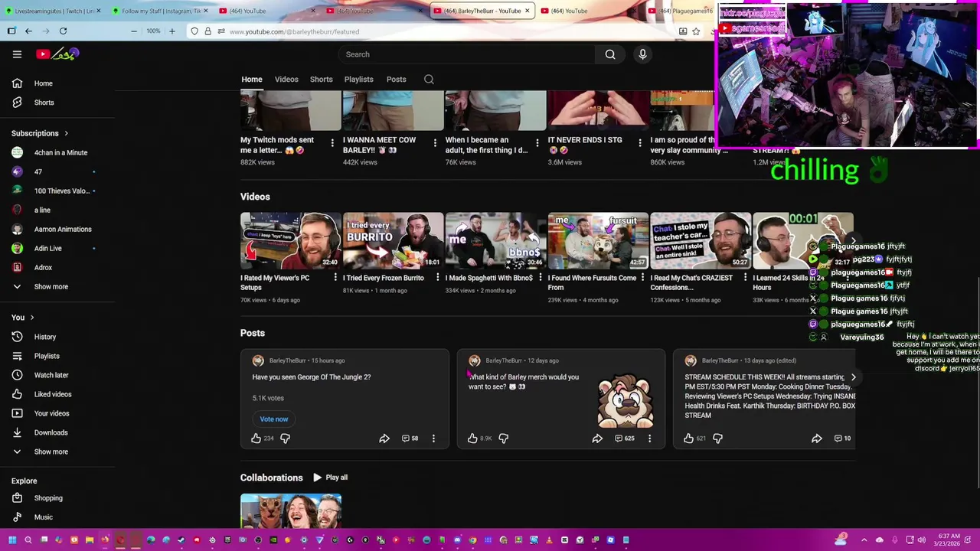The image size is (980, 551).
Task: Open Downloads in the sidebar
Action: pos(51,433)
